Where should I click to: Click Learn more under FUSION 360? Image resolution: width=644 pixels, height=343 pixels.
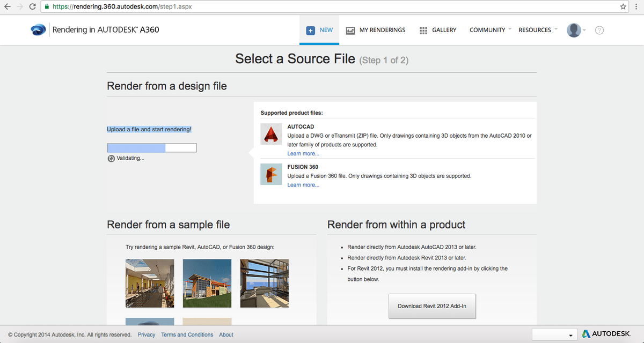pyautogui.click(x=303, y=185)
